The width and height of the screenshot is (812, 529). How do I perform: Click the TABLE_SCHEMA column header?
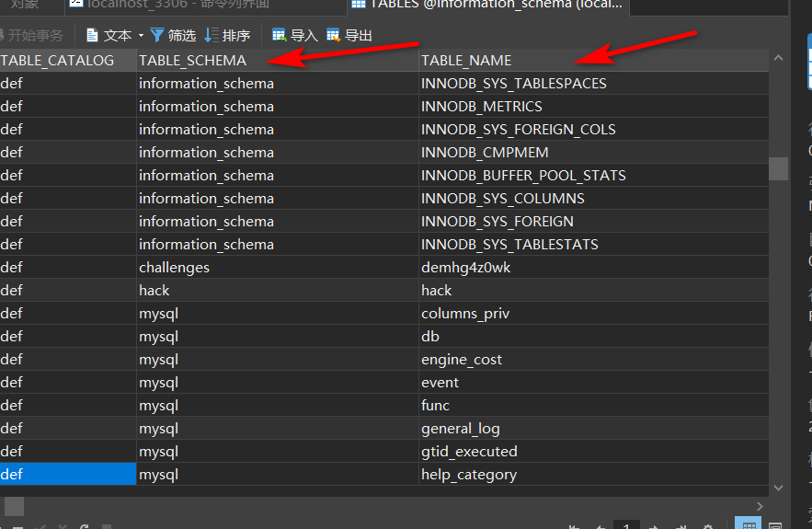click(x=278, y=60)
